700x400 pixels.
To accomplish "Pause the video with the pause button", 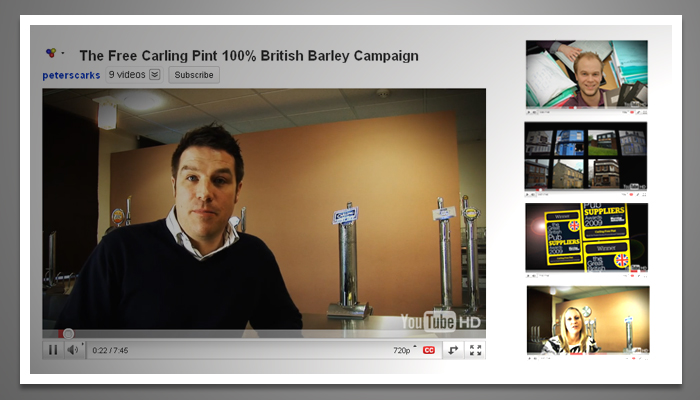I will coord(53,350).
